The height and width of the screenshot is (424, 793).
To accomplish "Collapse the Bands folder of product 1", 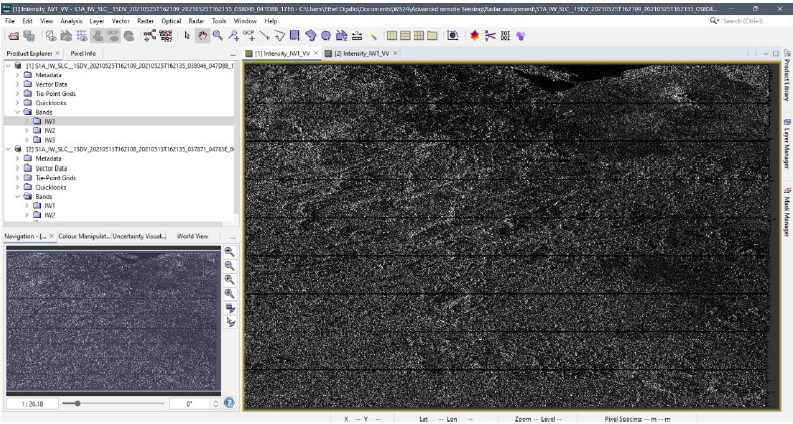I will click(x=17, y=113).
